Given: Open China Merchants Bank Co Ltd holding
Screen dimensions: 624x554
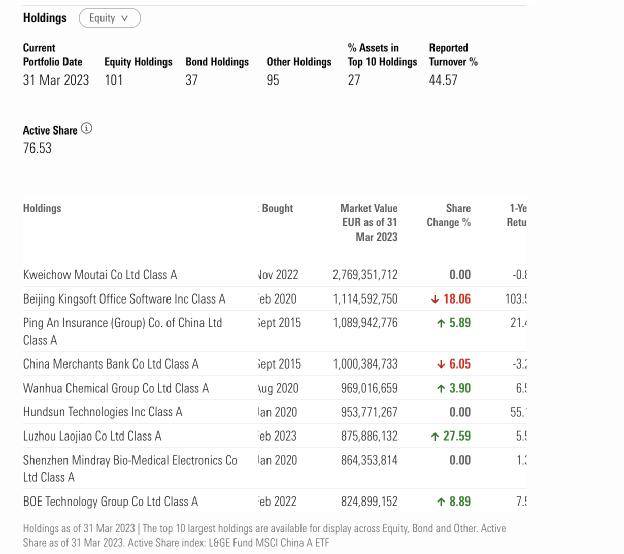Looking at the screenshot, I should coord(110,364).
